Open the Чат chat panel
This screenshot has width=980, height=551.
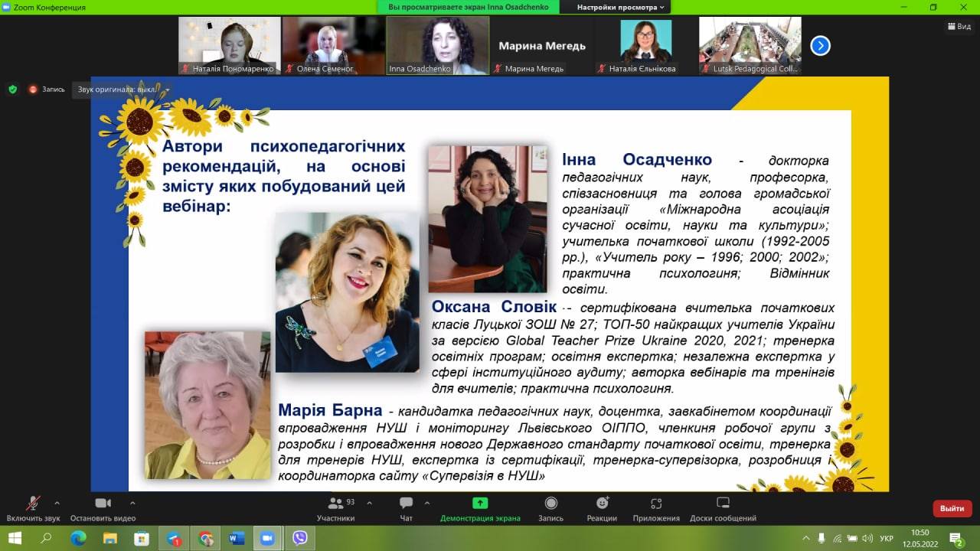406,508
